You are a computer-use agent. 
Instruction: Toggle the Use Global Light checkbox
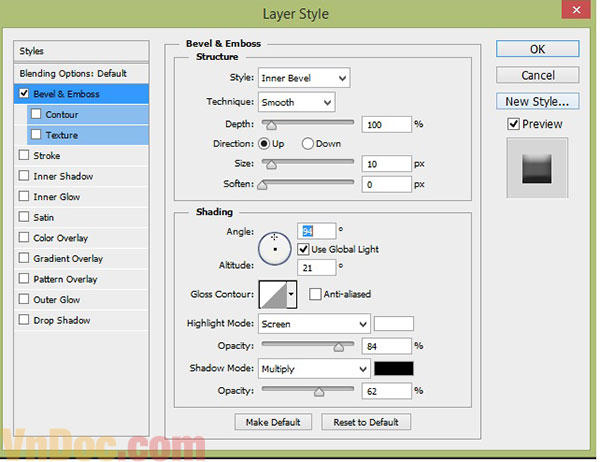click(x=303, y=249)
